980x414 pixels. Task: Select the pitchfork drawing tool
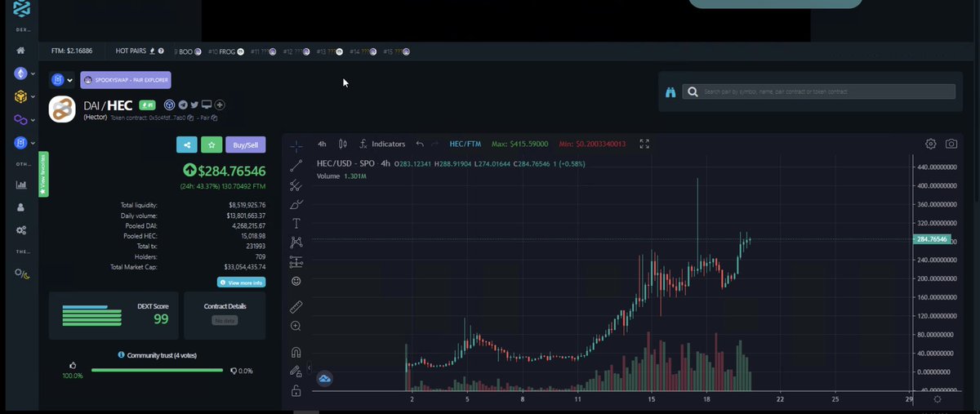pos(296,185)
